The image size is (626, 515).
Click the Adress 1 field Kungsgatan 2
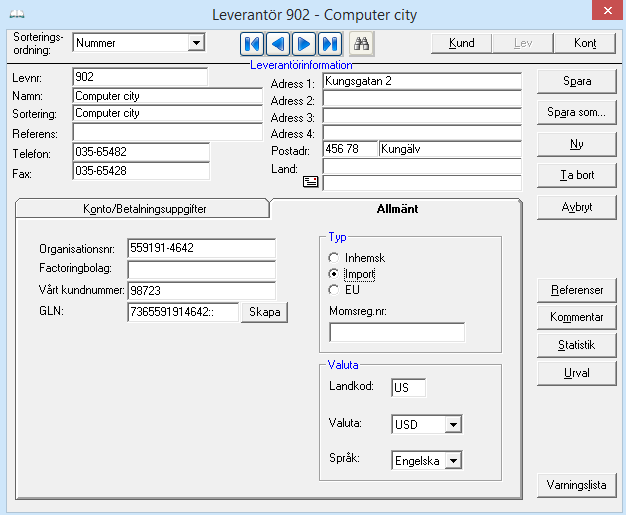tap(422, 81)
